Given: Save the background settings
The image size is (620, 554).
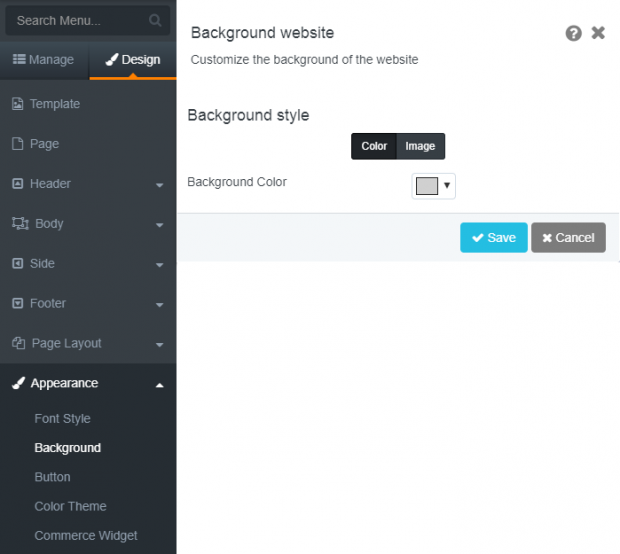Looking at the screenshot, I should (494, 238).
